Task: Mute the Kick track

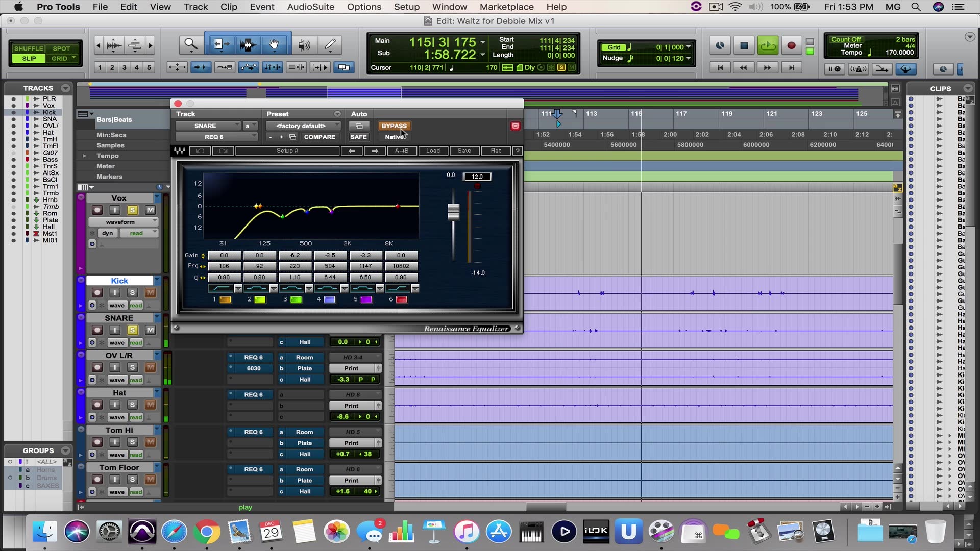Action: coord(150,293)
